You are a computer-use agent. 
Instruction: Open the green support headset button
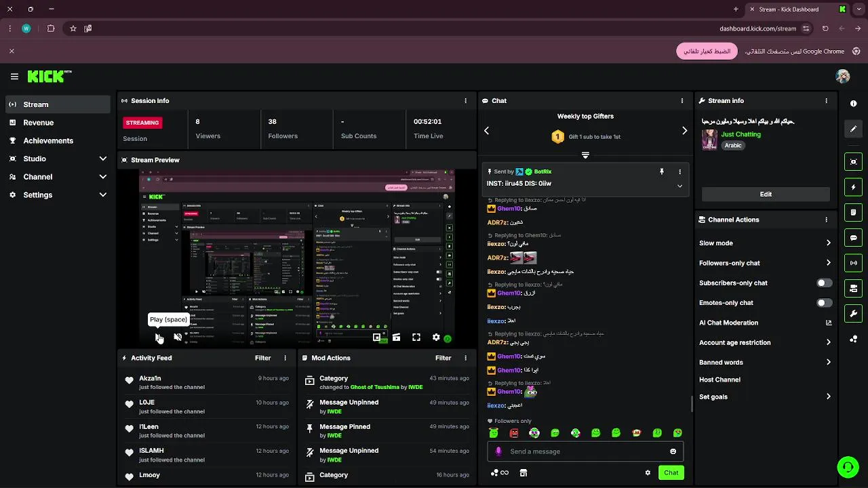click(847, 466)
